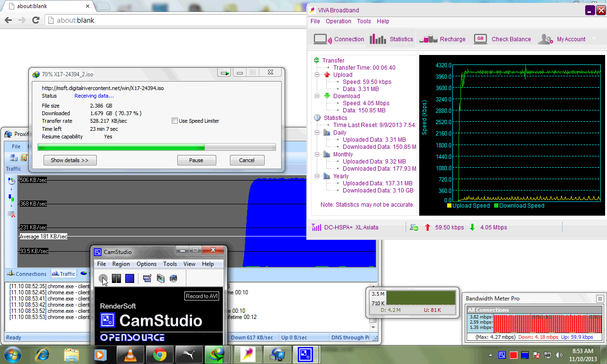
Task: Switch to Proxifier Connections tab
Action: pos(27,273)
